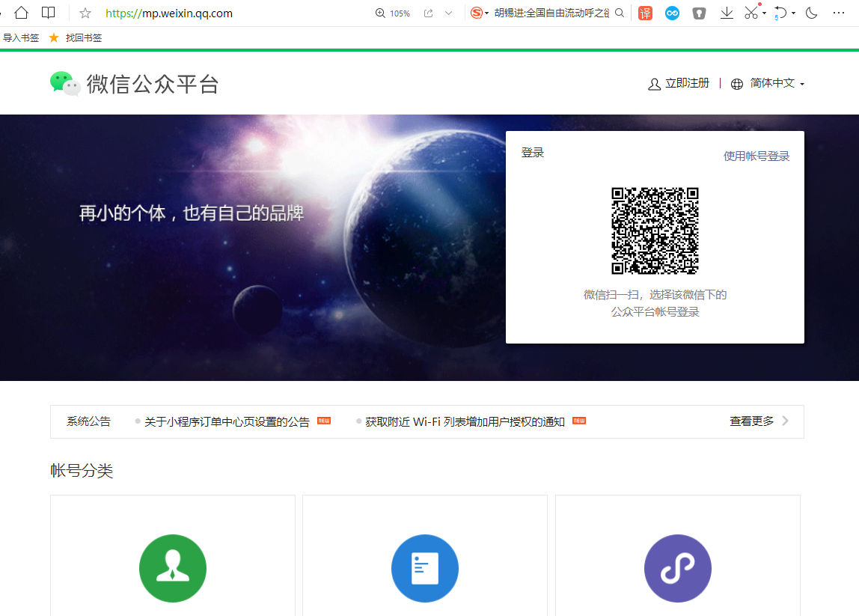This screenshot has height=616, width=859.
Task: Click the 系统公告 label
Action: point(89,421)
